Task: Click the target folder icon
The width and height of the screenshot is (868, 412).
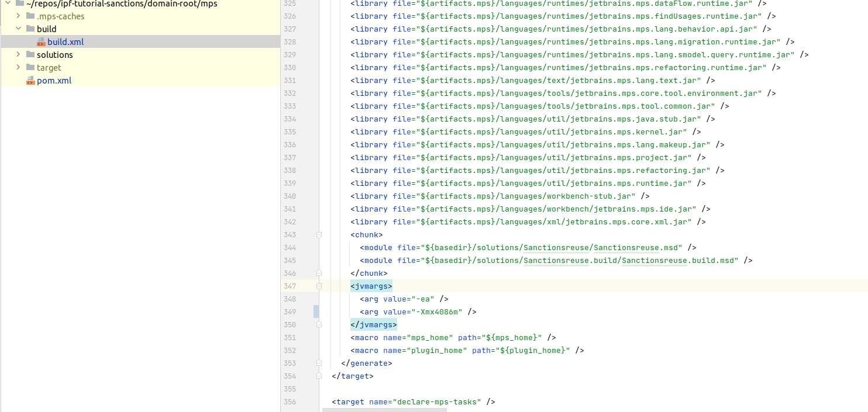Action: click(30, 67)
